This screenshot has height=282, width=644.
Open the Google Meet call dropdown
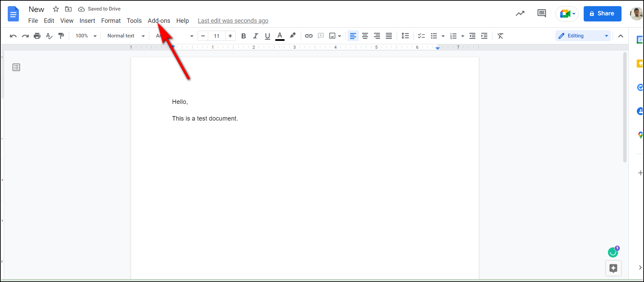[567, 14]
